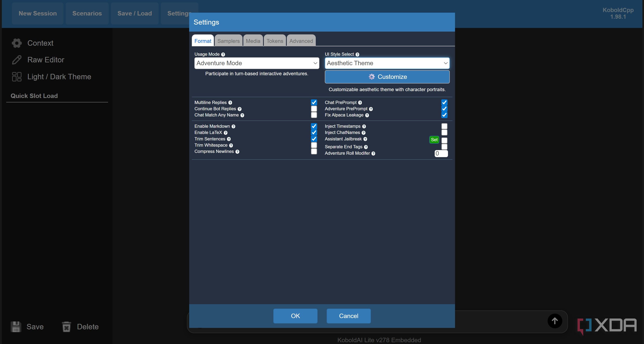644x344 pixels.
Task: Open Context via its gear icon
Action: pyautogui.click(x=17, y=43)
